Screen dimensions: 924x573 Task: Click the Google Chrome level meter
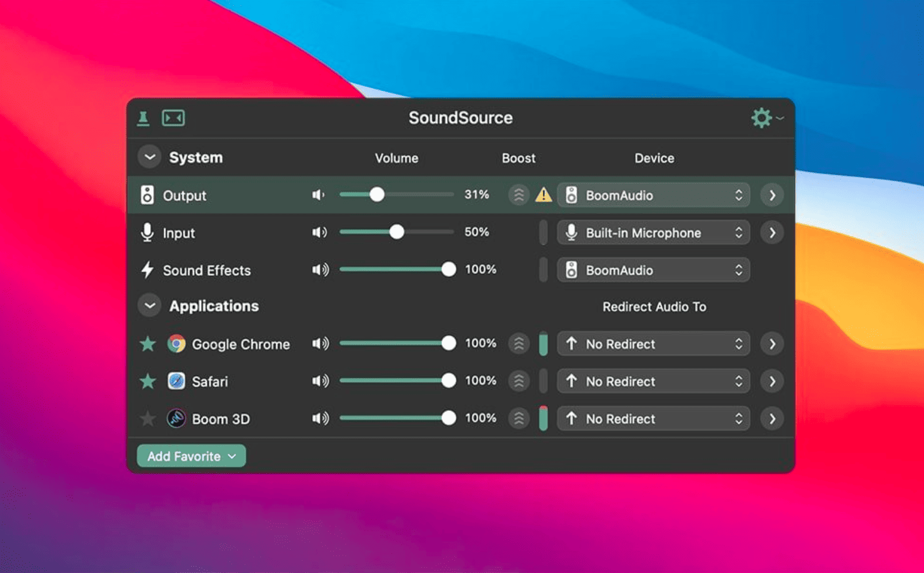[543, 344]
